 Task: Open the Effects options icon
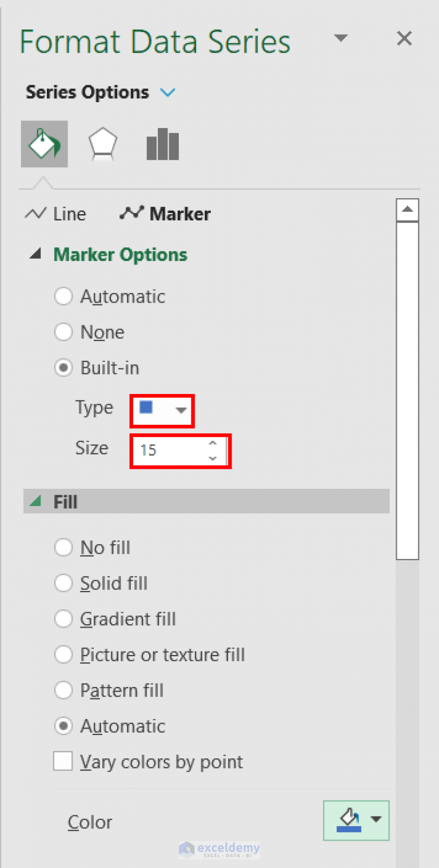103,143
